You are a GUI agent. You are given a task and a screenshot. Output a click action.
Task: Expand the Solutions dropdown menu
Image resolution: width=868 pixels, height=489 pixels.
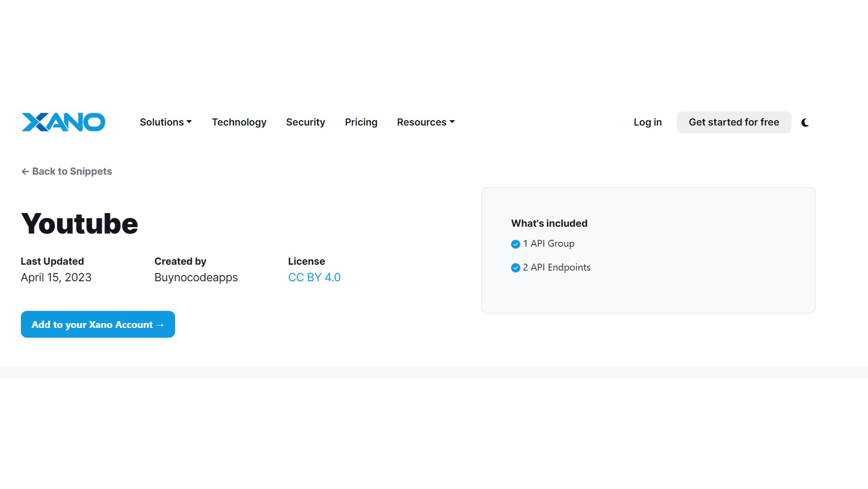coord(166,122)
